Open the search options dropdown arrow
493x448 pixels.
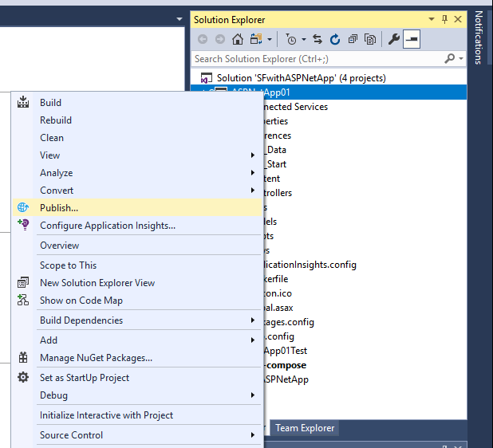pyautogui.click(x=461, y=58)
